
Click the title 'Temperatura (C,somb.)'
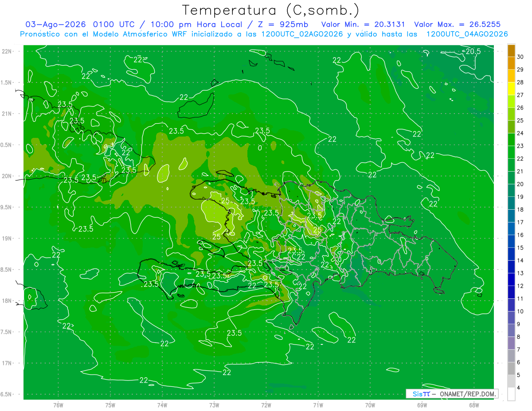coord(270,10)
